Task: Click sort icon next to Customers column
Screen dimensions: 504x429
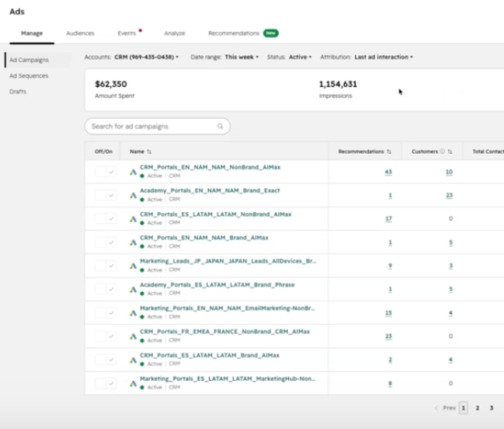Action: [x=450, y=152]
